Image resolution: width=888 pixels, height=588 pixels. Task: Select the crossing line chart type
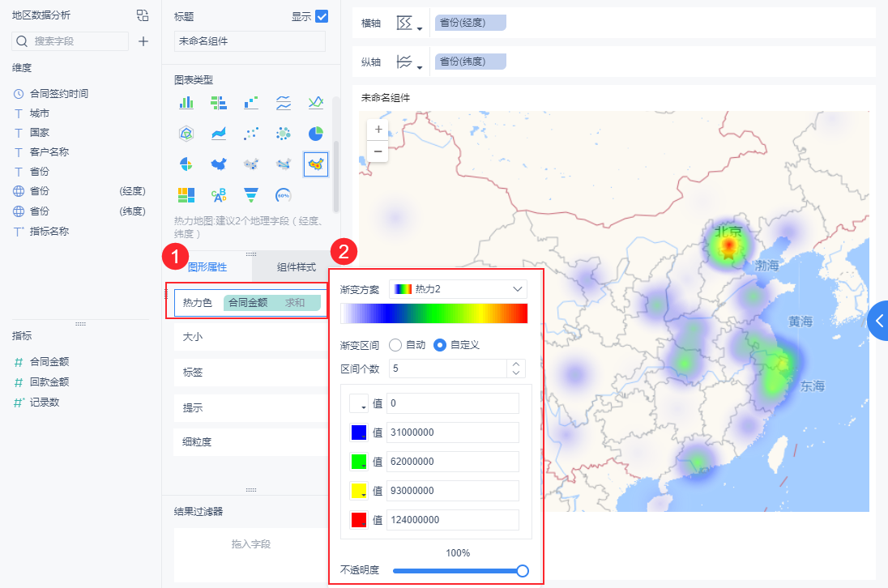point(315,102)
